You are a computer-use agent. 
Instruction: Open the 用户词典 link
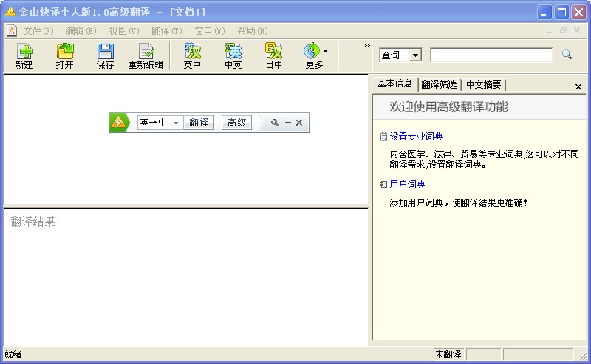(x=407, y=185)
